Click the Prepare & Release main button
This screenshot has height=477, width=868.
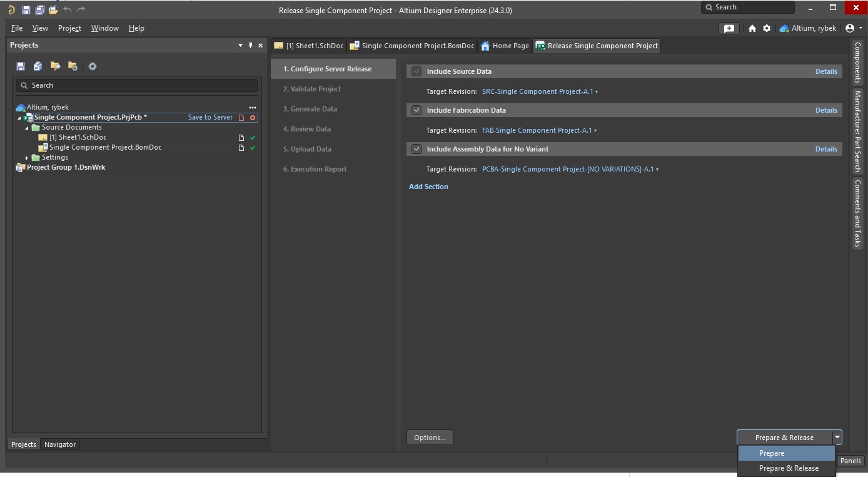(x=784, y=438)
